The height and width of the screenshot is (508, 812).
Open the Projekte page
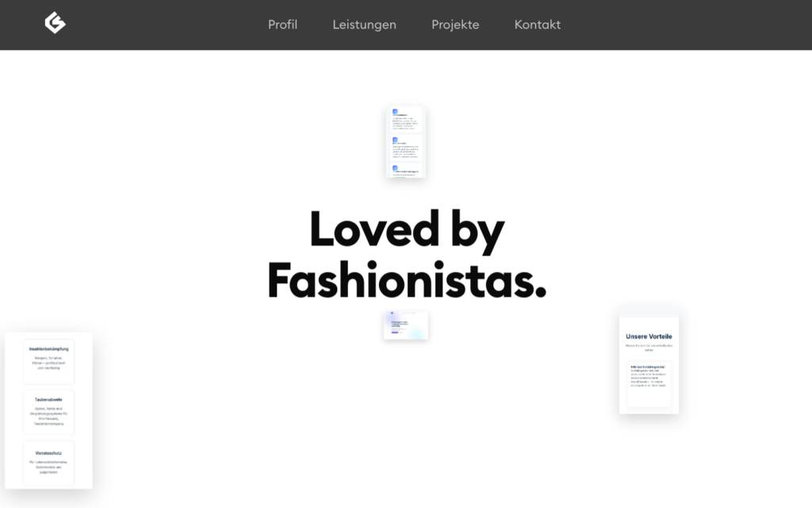(455, 25)
